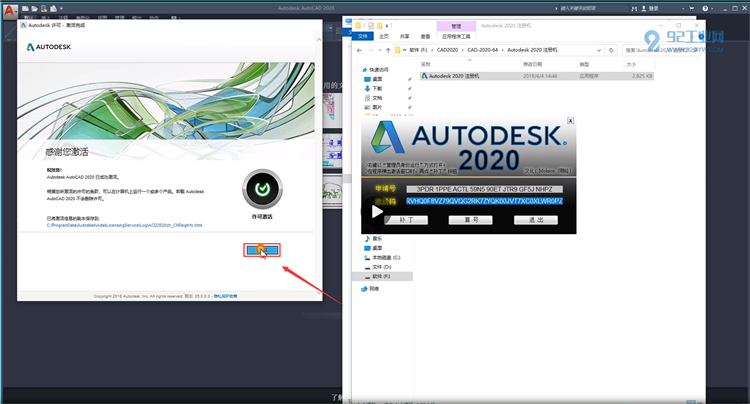Open the AutoCAD application menu button
This screenshot has width=750, height=404.
coord(10,11)
